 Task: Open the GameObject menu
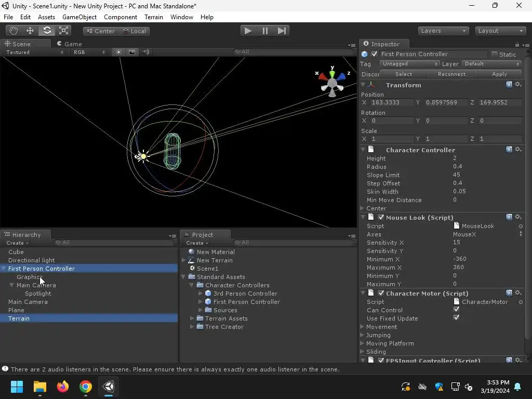pos(79,17)
